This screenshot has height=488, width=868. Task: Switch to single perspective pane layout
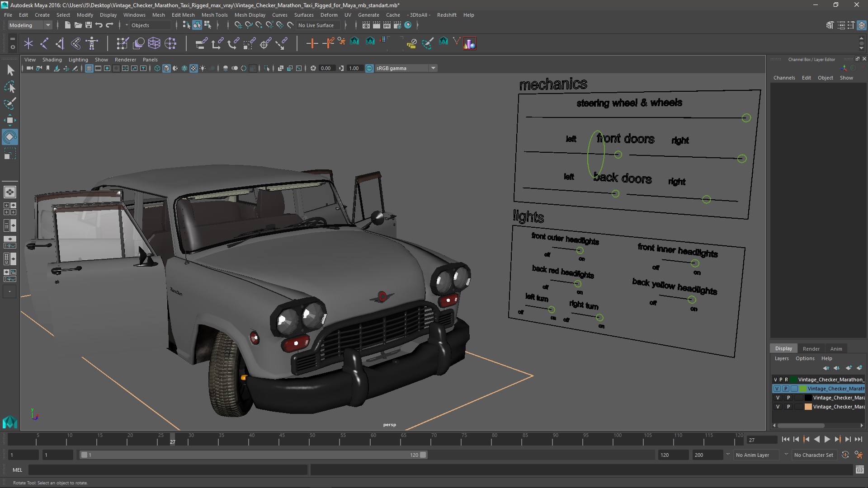(x=10, y=192)
